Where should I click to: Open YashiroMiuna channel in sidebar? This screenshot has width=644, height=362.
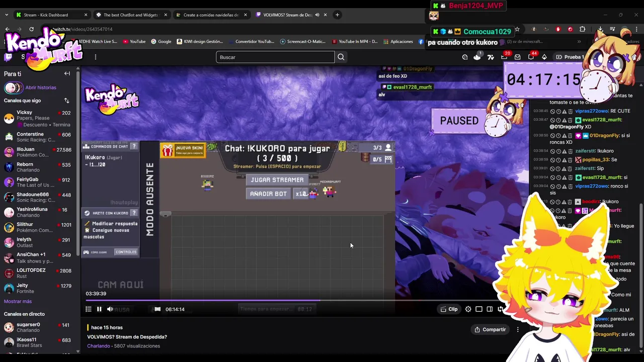point(39,212)
